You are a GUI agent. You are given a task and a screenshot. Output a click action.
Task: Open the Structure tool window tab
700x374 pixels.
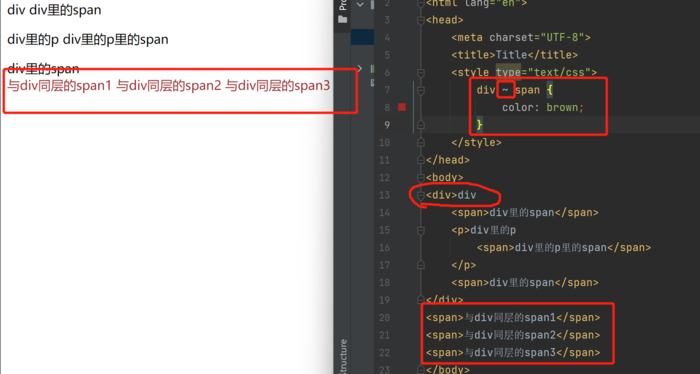(343, 356)
